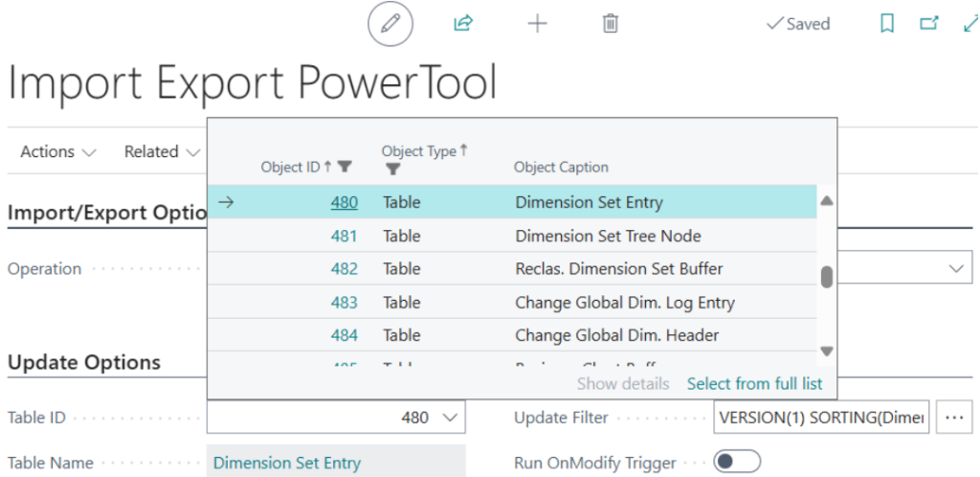Open the Actions menu
980x477 pixels.
pos(58,151)
